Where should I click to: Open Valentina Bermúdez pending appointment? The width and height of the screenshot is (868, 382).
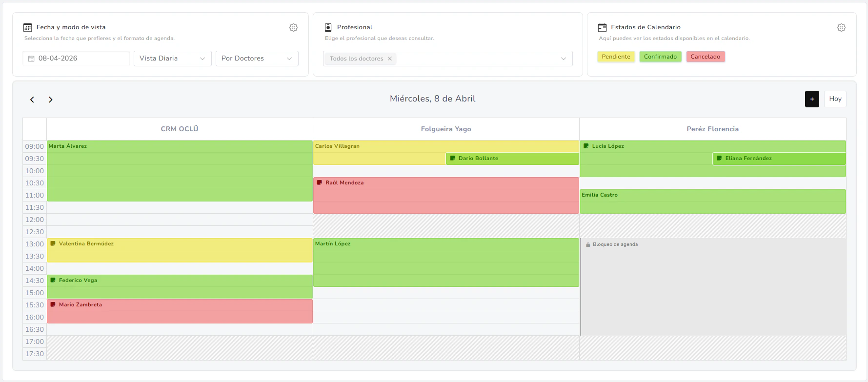[180, 250]
